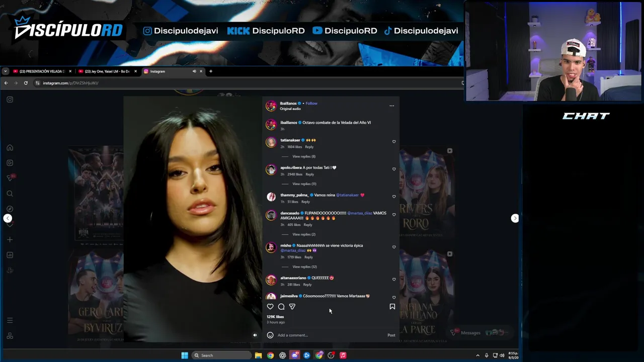This screenshot has height=362, width=644.
Task: View the 129K likes list
Action: coord(275,317)
